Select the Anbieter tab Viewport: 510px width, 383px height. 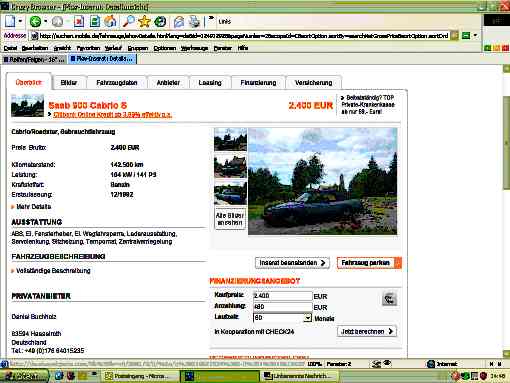[168, 82]
